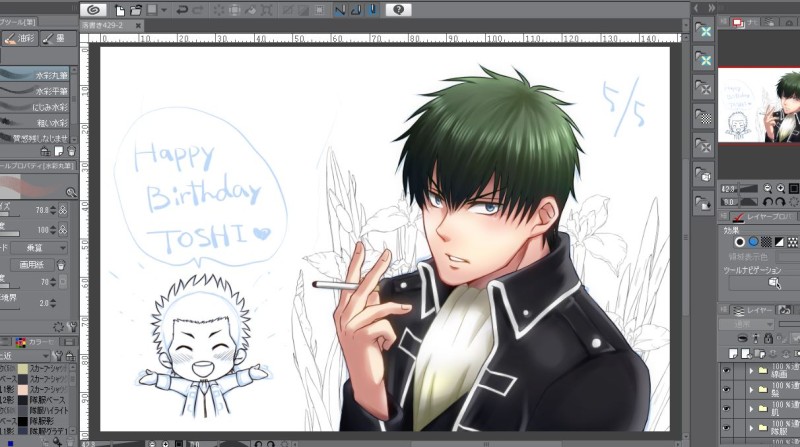Click the Fill bucket toolbar icon

[x=251, y=10]
